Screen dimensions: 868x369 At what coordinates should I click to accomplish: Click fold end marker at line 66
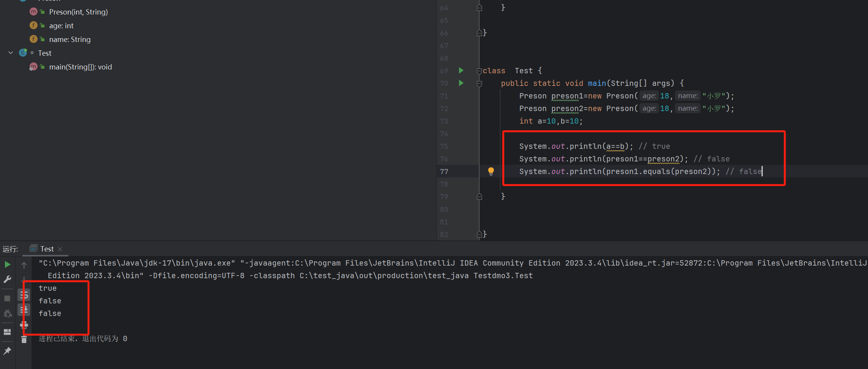(479, 33)
